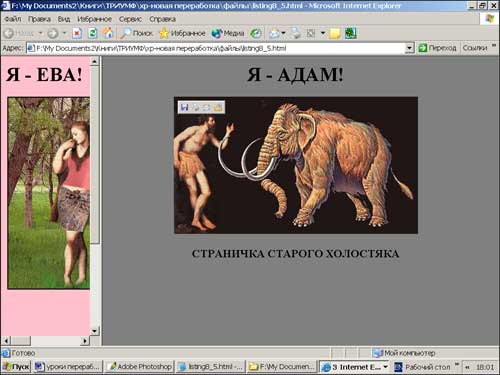Click the IE page icon in address bar
The width and height of the screenshot is (500, 375).
click(31, 48)
